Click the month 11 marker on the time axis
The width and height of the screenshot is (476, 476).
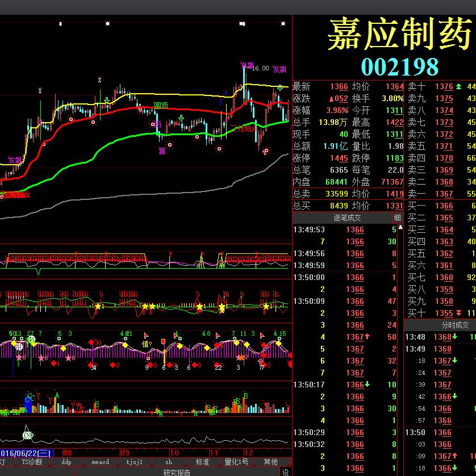point(214,453)
